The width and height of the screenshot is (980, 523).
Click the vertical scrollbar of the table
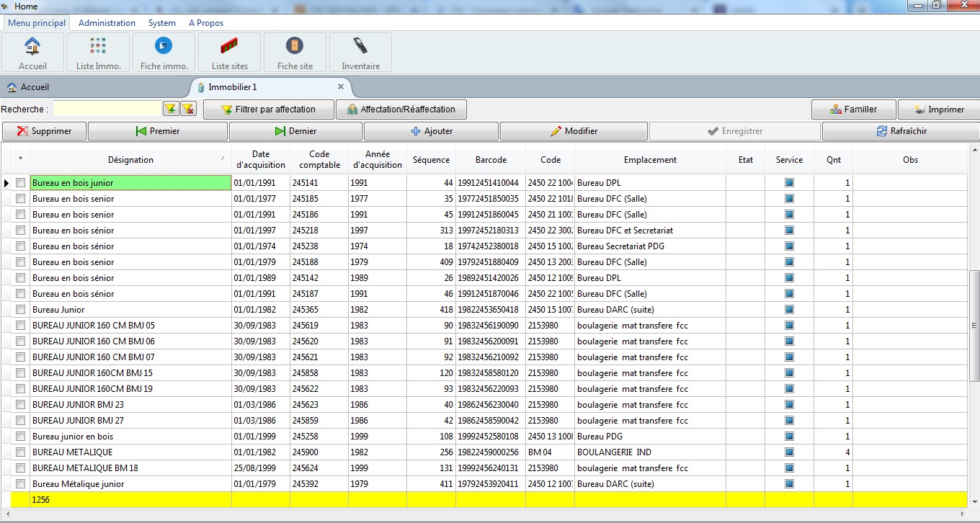(x=974, y=324)
